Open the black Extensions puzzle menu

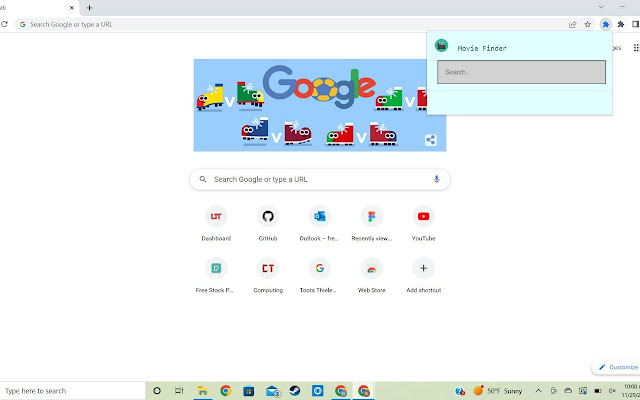621,24
